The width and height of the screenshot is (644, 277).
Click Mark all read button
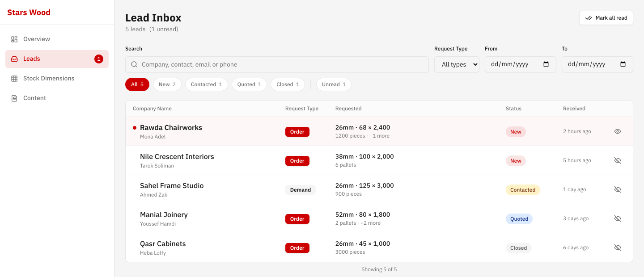pos(606,18)
